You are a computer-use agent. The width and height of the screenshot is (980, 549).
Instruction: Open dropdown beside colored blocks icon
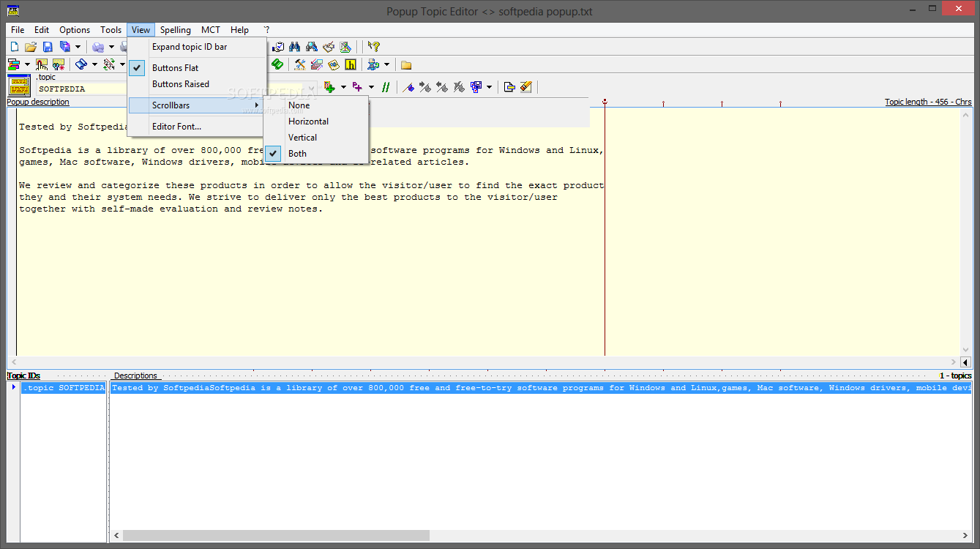click(27, 64)
